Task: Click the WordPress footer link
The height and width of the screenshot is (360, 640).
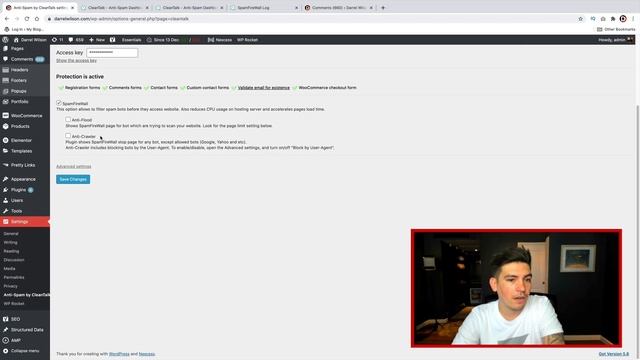Action: [119, 354]
